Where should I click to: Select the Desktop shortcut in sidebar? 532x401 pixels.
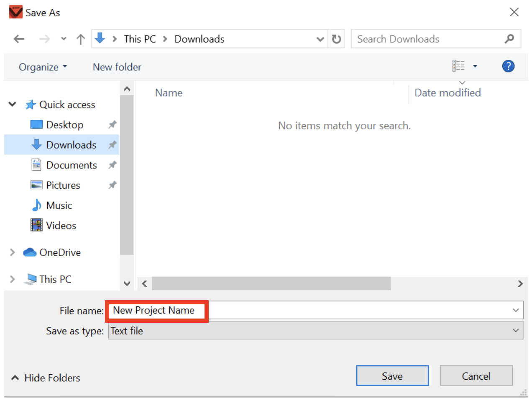tap(65, 124)
